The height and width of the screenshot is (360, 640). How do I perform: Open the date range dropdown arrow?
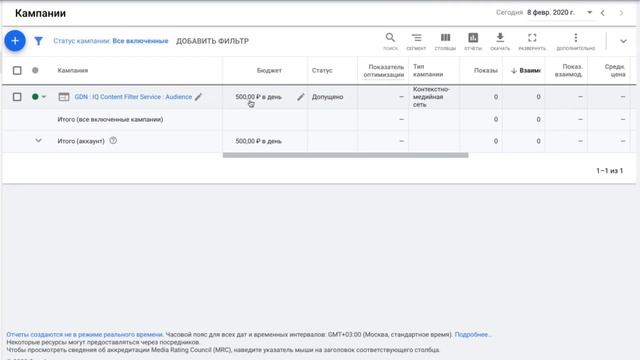589,13
